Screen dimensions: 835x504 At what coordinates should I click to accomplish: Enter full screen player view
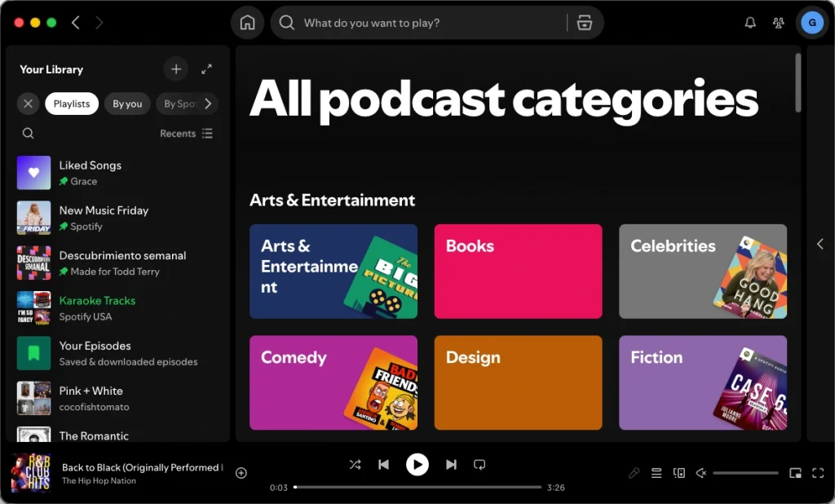point(818,473)
